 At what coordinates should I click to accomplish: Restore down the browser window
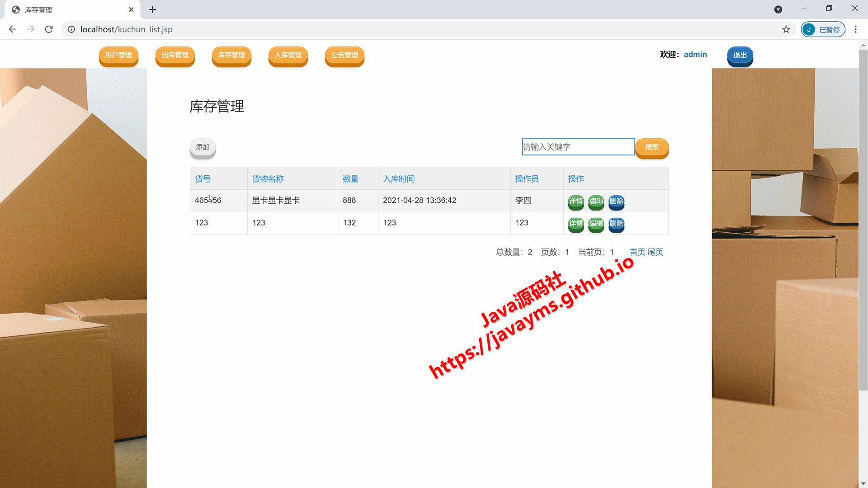829,9
